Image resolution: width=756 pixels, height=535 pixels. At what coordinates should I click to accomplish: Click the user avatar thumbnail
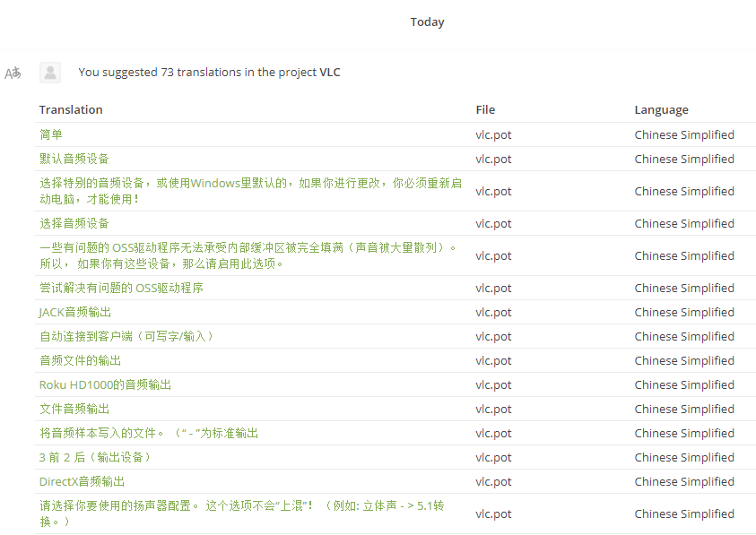click(50, 73)
